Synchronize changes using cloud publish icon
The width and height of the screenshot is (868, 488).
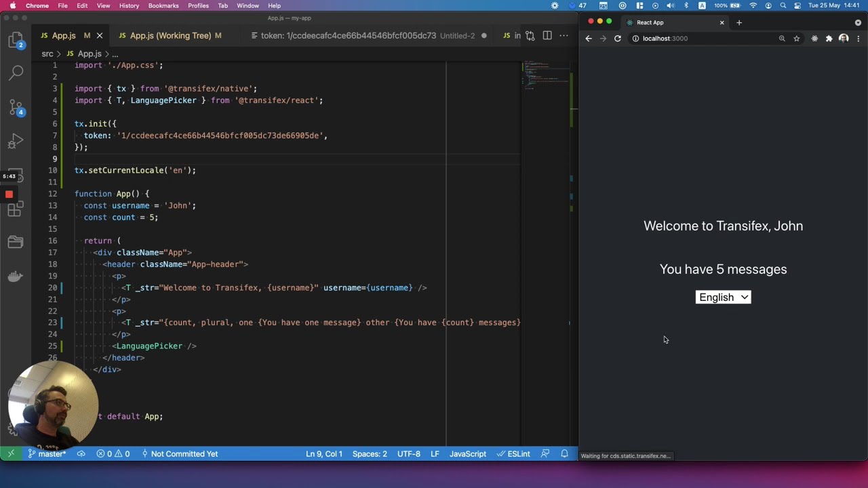click(81, 453)
